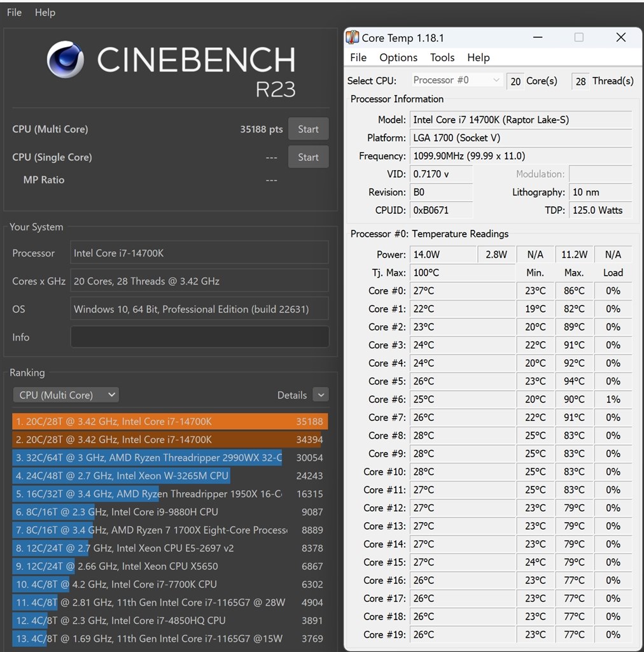Click the Core #4 max temperature 92°C
The image size is (644, 652).
tap(574, 363)
